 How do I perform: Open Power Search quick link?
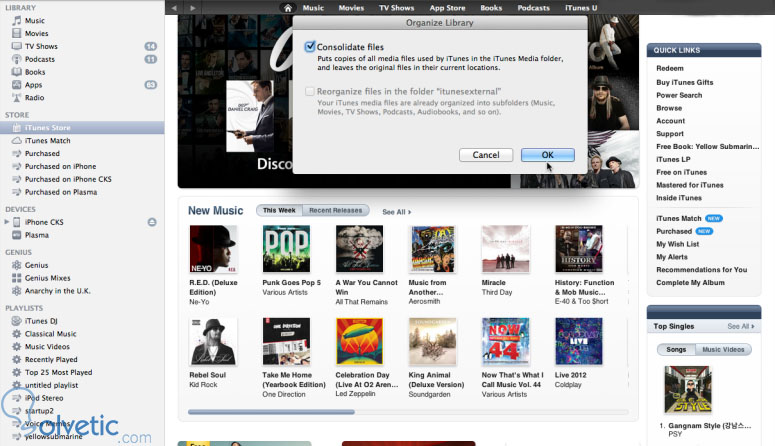point(679,95)
